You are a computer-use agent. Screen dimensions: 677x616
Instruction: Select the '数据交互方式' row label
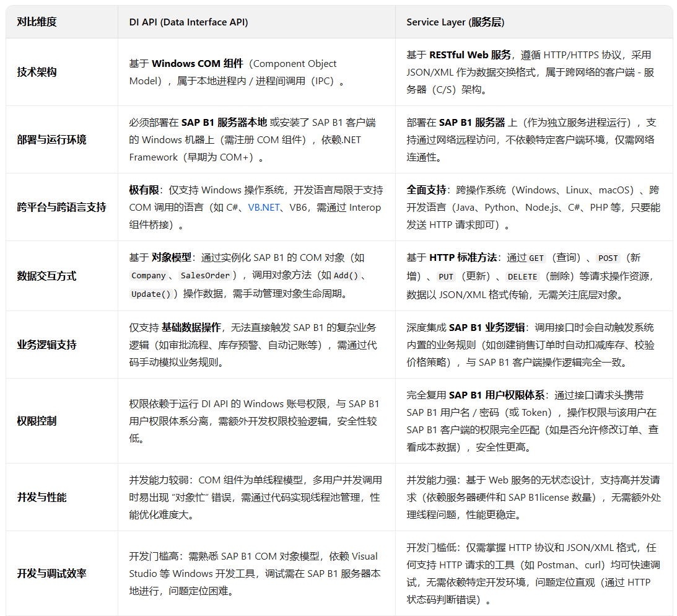point(46,276)
